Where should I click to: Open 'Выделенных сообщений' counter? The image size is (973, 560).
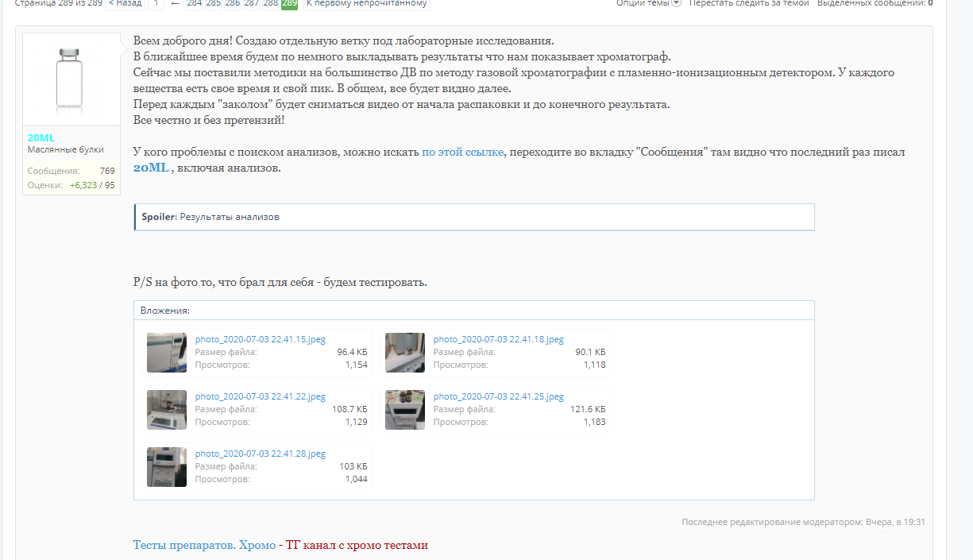click(875, 3)
